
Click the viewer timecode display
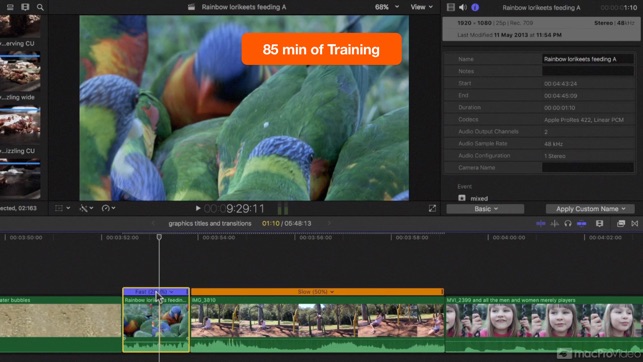coord(234,209)
